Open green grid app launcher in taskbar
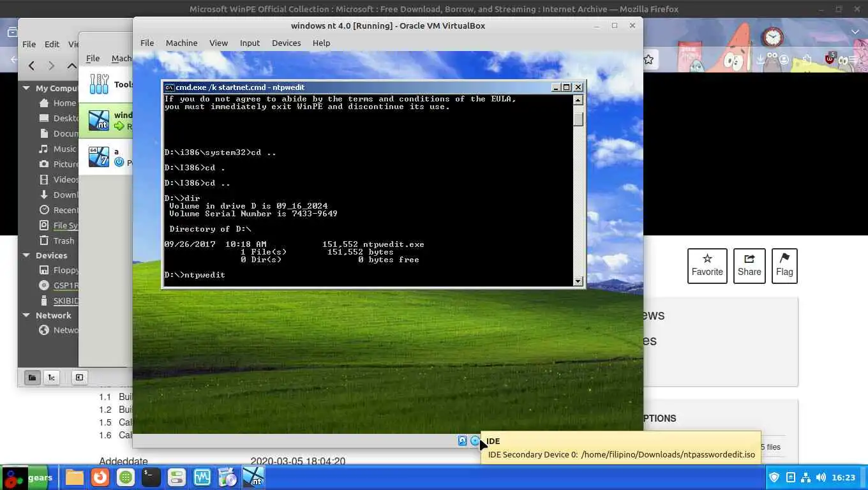The width and height of the screenshot is (868, 490). coord(126,477)
